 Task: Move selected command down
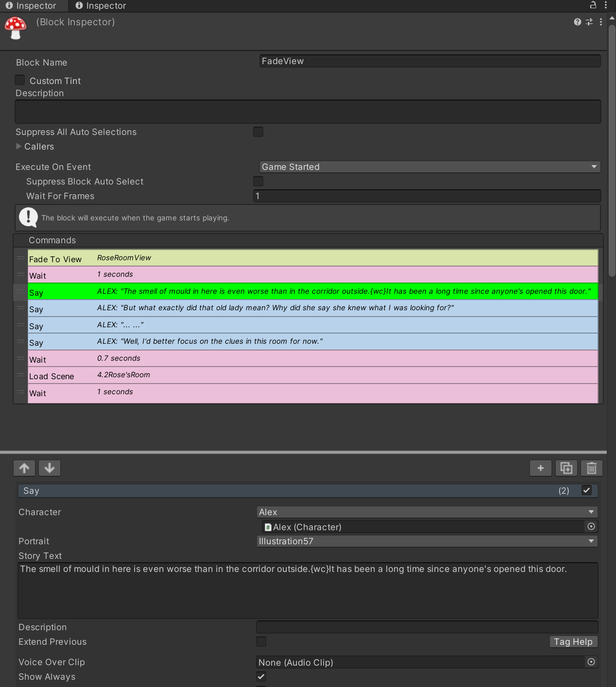pos(50,468)
